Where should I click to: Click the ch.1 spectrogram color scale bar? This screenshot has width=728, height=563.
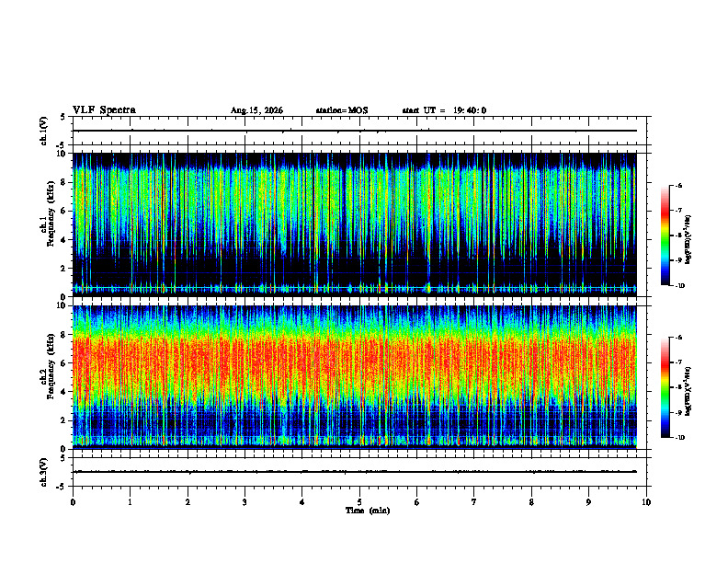(x=665, y=236)
